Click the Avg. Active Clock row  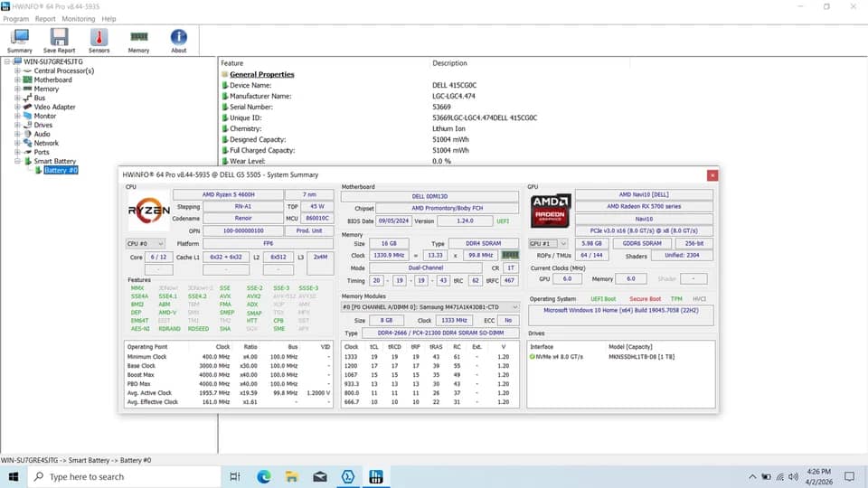pyautogui.click(x=228, y=393)
